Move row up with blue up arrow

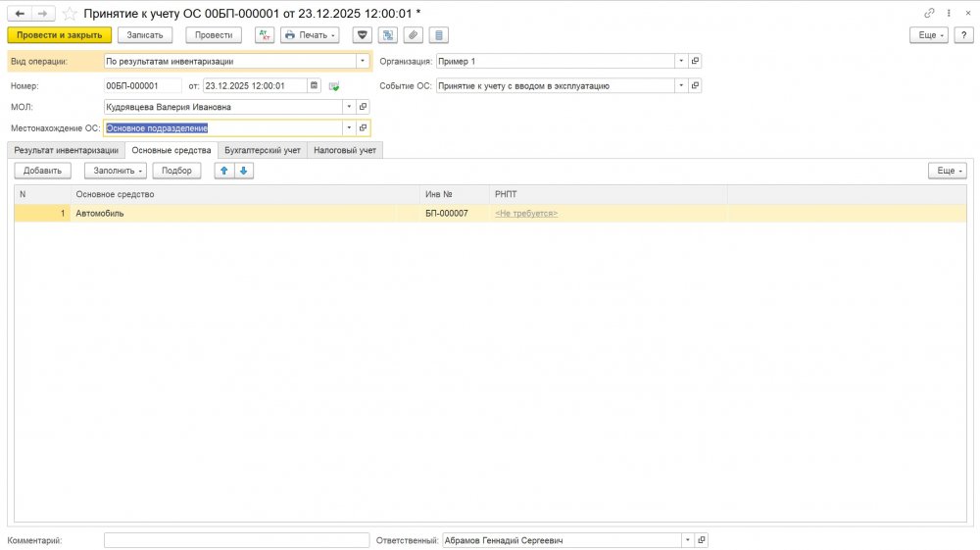coord(223,171)
